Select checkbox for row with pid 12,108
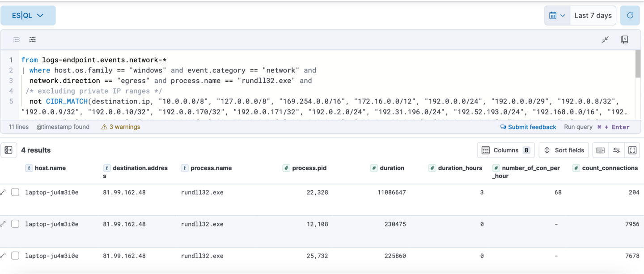Screen dimensions: 644x274 coord(15,224)
